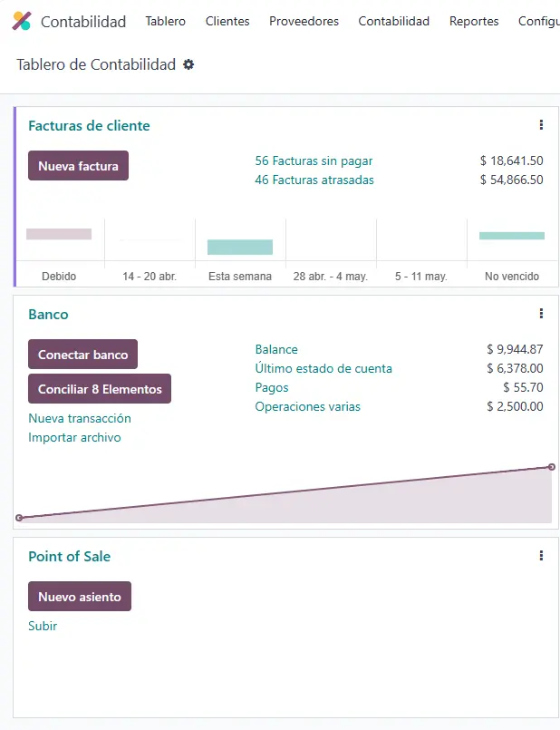This screenshot has width=560, height=730.
Task: Click the Odoo Contabilidad app logo
Action: pyautogui.click(x=22, y=21)
